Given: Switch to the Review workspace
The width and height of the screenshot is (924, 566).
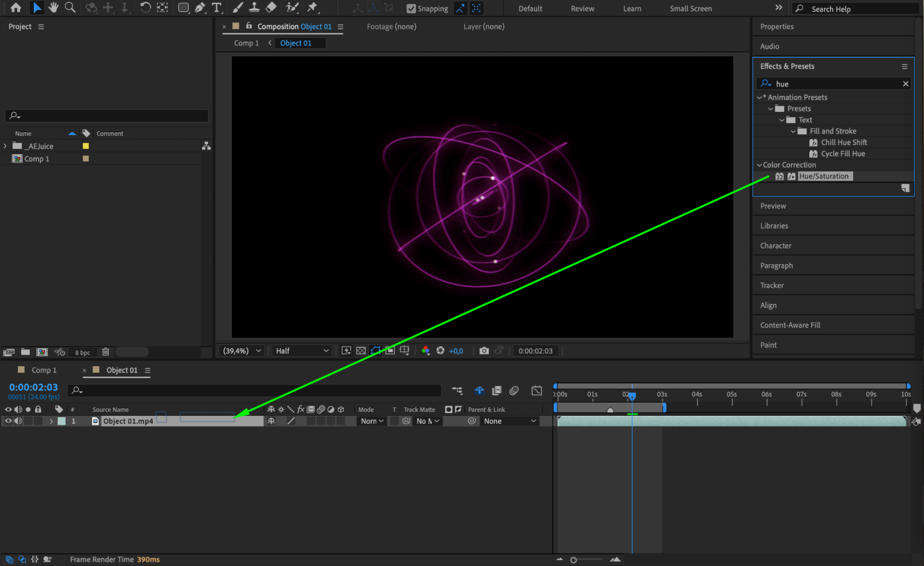Looking at the screenshot, I should [582, 8].
